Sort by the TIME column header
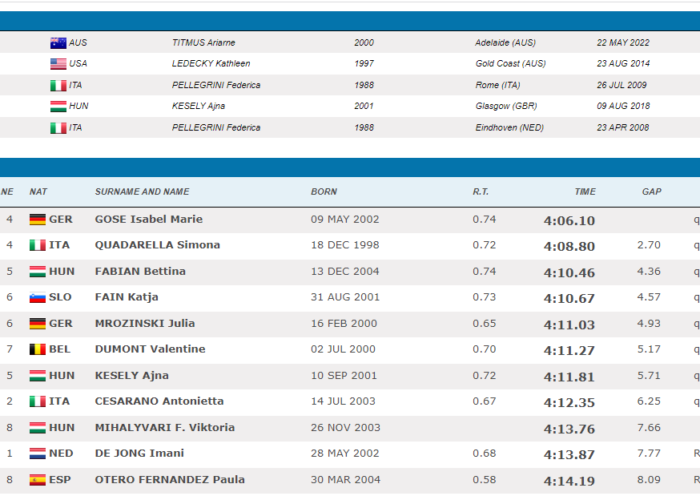This screenshot has height=500, width=700. [x=584, y=192]
